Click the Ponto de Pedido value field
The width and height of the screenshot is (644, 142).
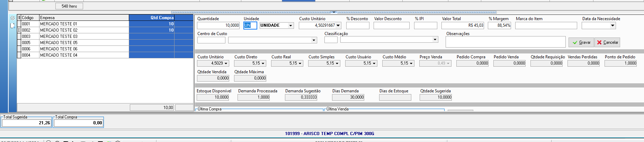(621, 63)
